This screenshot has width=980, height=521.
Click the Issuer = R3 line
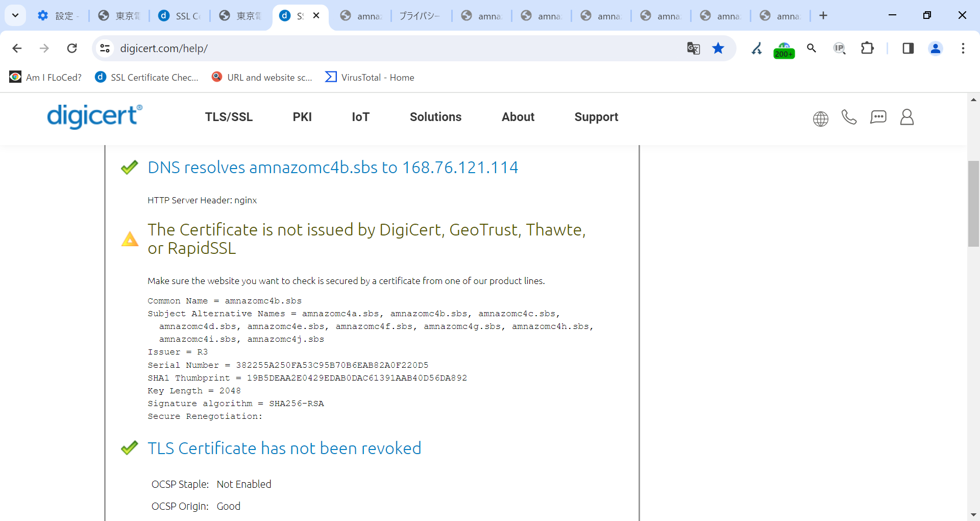[x=178, y=352]
